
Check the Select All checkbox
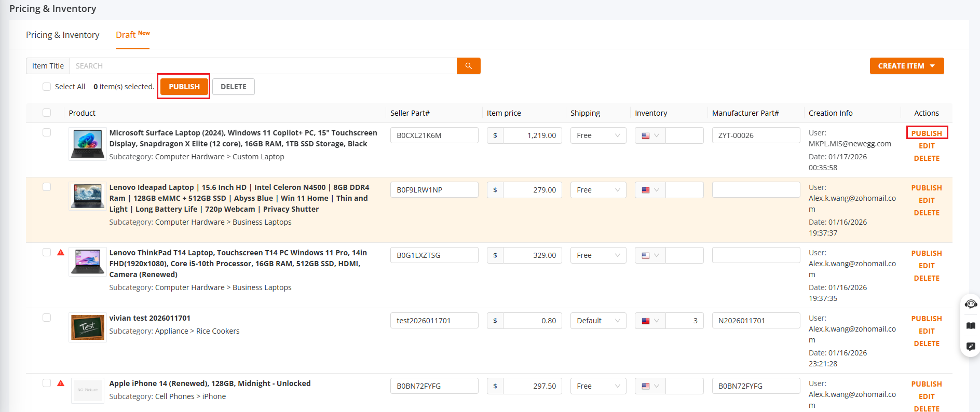(47, 87)
